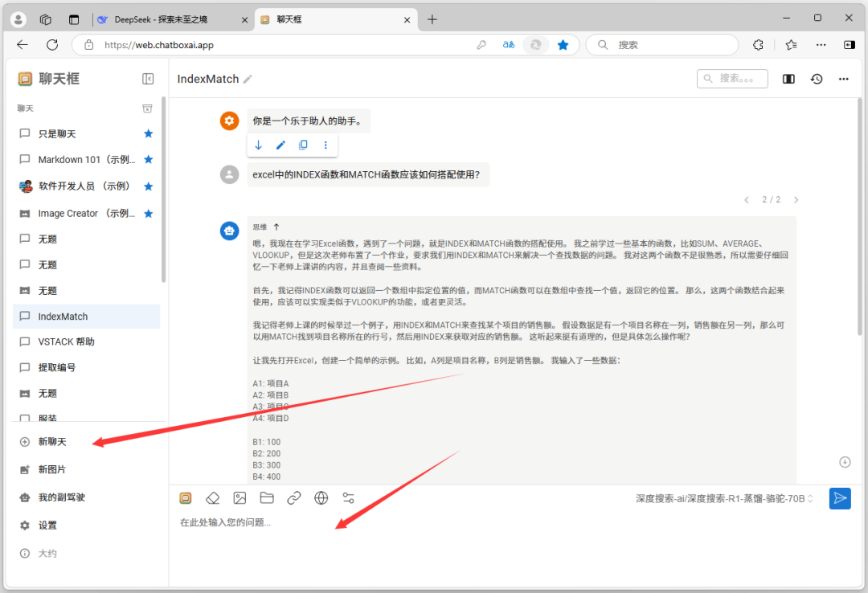Refresh the browser page

click(52, 45)
